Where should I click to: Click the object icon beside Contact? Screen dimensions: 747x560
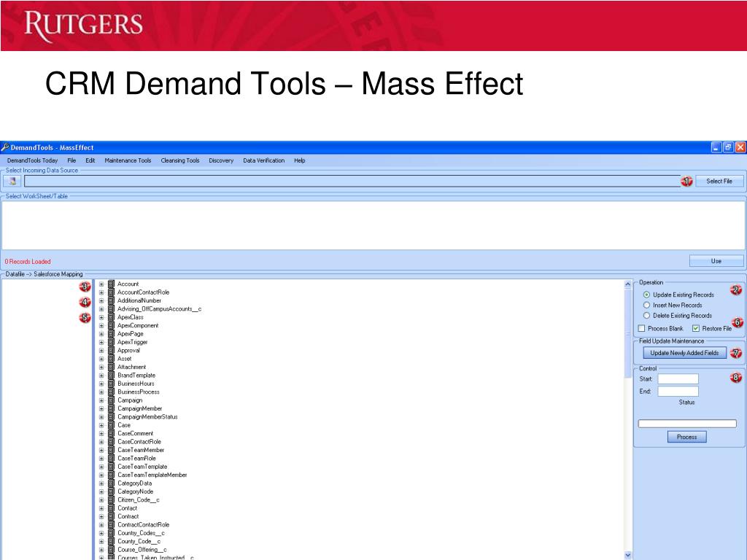[111, 508]
